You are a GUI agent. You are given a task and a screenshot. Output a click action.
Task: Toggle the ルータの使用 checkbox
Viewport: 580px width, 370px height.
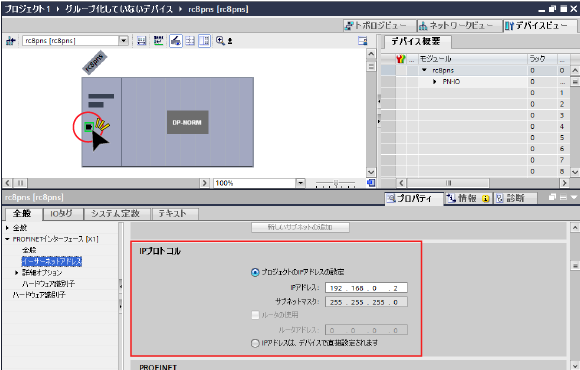pos(255,315)
